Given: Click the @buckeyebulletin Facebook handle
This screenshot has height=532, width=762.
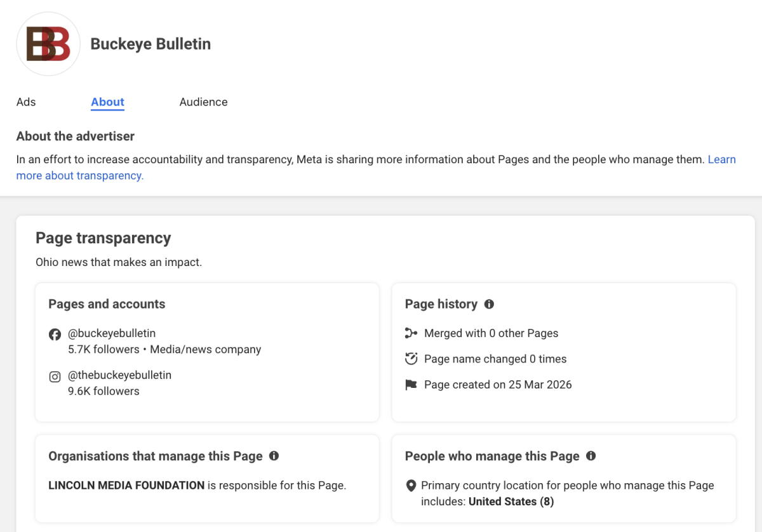Looking at the screenshot, I should click(x=112, y=333).
